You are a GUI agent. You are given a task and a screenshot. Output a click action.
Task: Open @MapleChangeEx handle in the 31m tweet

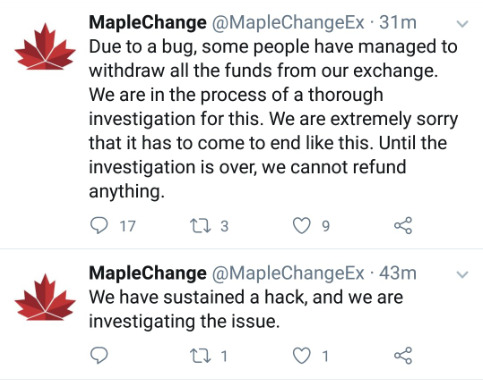[288, 23]
